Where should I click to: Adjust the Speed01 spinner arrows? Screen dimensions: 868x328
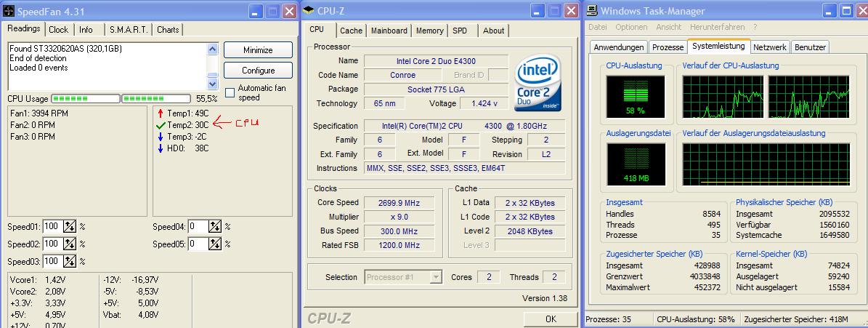[70, 227]
